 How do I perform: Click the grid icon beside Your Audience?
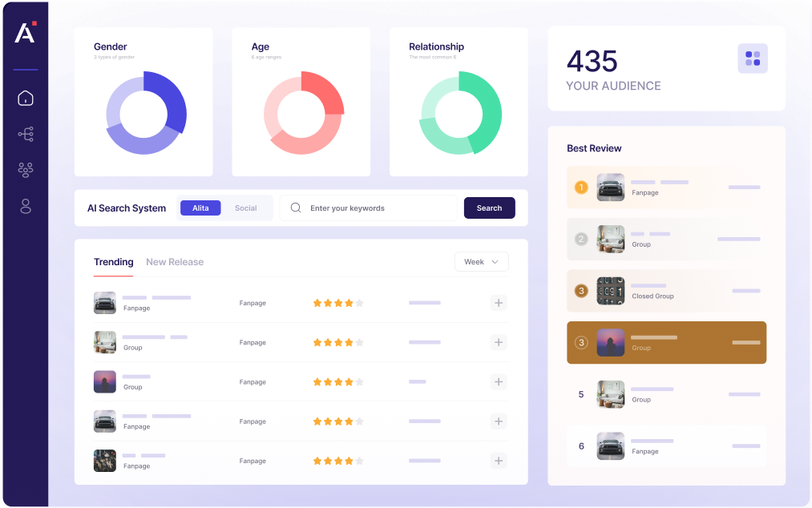point(753,58)
